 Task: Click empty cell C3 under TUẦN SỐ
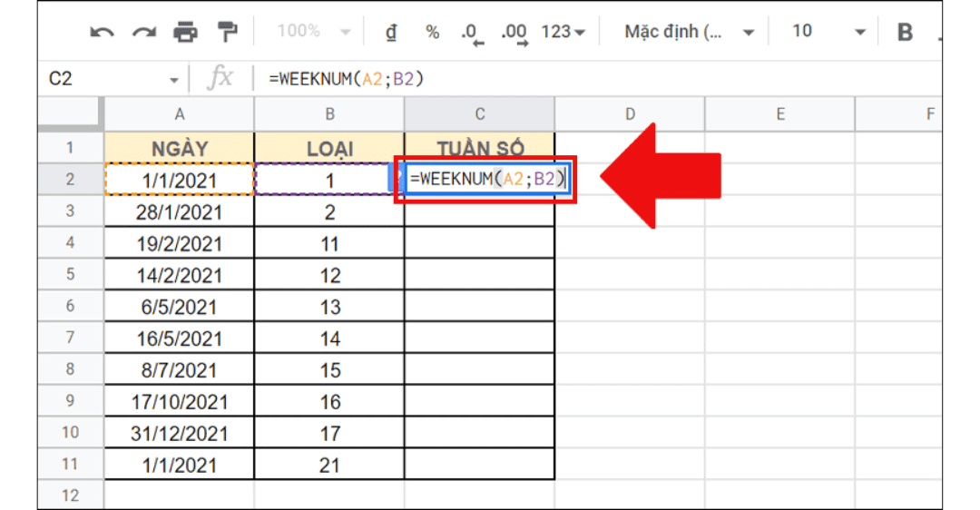479,211
